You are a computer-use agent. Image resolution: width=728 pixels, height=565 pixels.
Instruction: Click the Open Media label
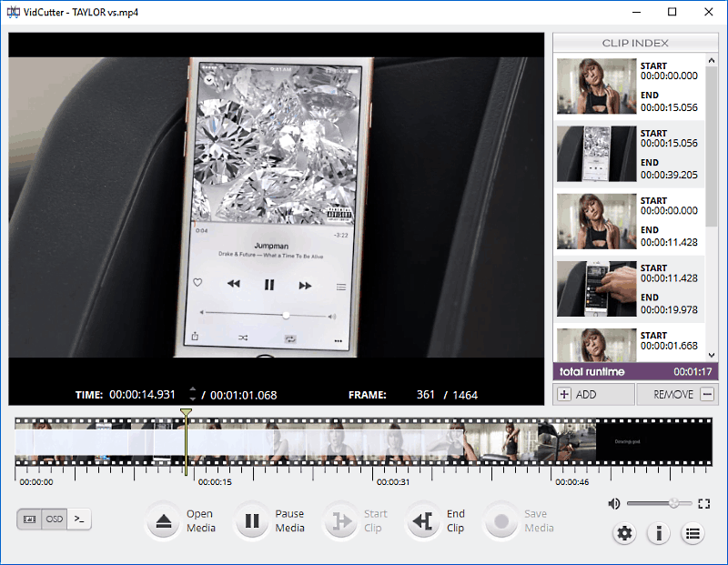(x=200, y=521)
